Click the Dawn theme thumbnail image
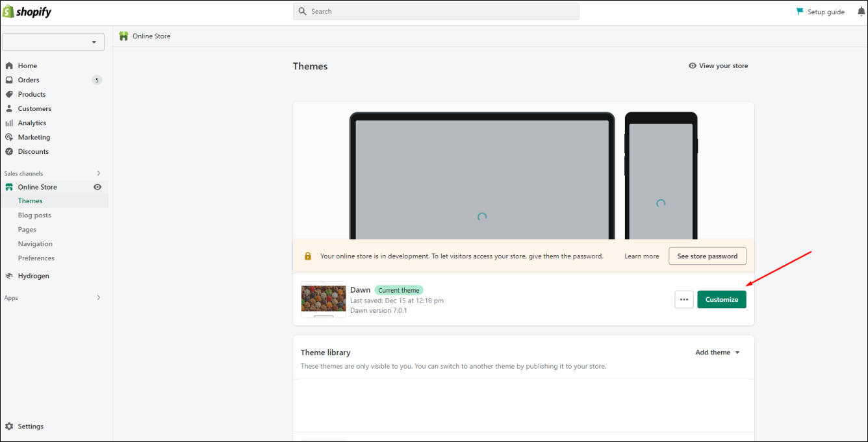 pyautogui.click(x=324, y=299)
